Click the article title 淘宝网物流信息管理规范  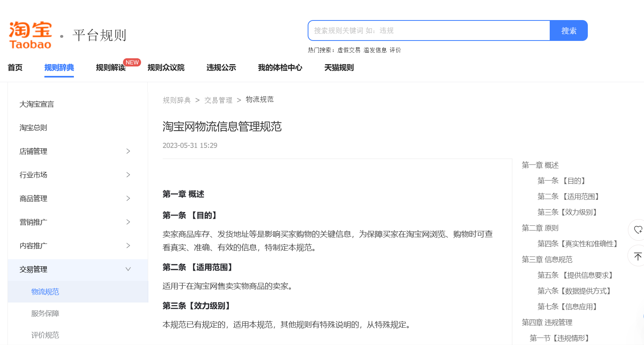pos(222,127)
